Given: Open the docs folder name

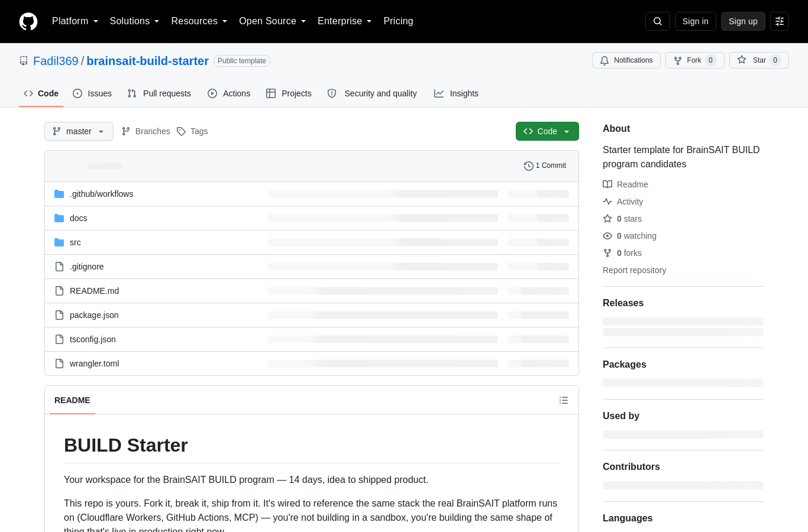Looking at the screenshot, I should pos(78,218).
